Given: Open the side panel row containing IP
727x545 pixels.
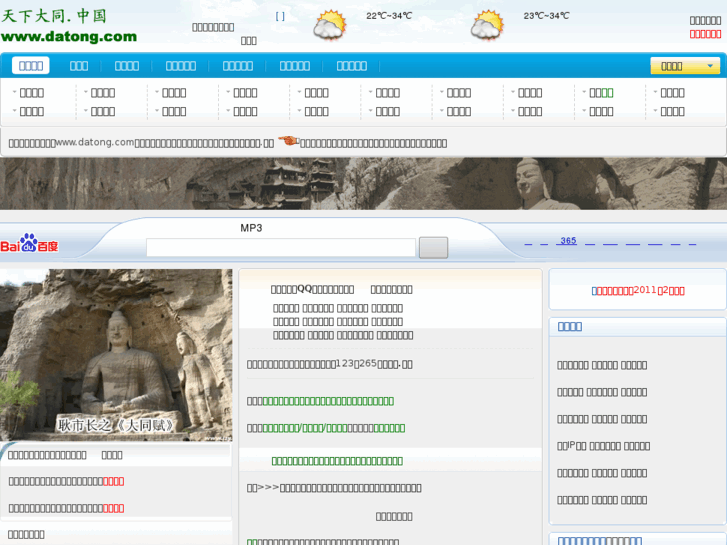Looking at the screenshot, I should point(603,446).
